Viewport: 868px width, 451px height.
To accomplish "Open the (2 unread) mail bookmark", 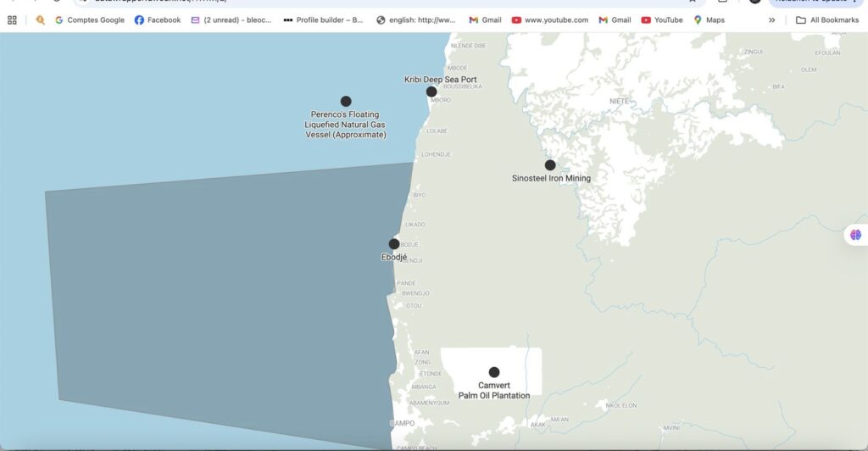I will (231, 20).
